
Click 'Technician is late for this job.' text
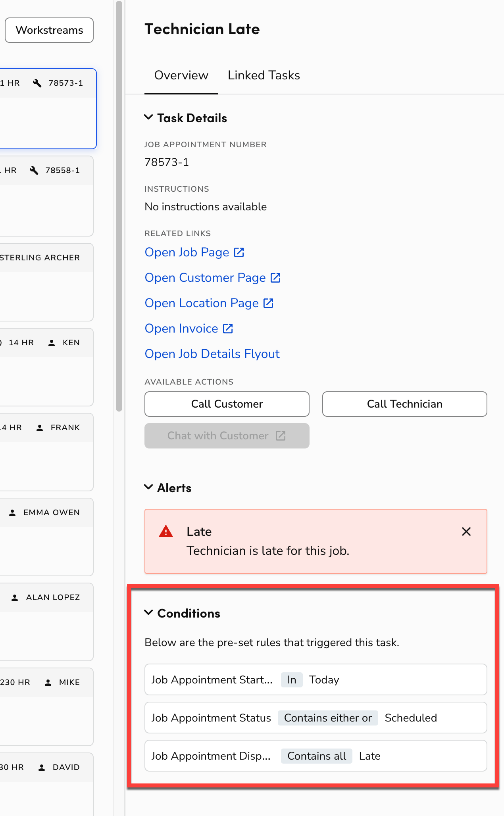click(268, 551)
